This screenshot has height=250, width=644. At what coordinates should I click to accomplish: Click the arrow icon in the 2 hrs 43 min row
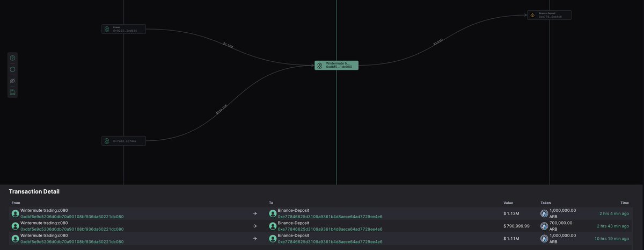(255, 226)
